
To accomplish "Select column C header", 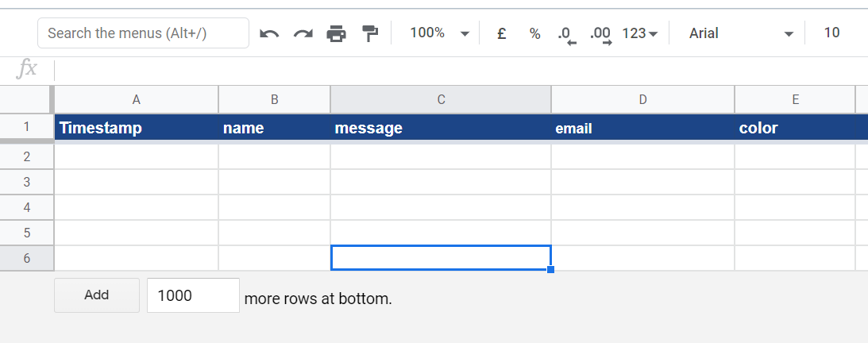I will [441, 99].
